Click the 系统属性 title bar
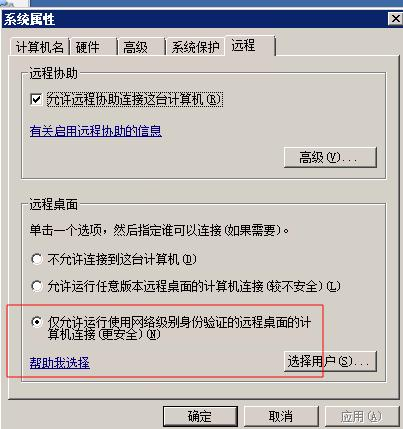 tap(195, 19)
